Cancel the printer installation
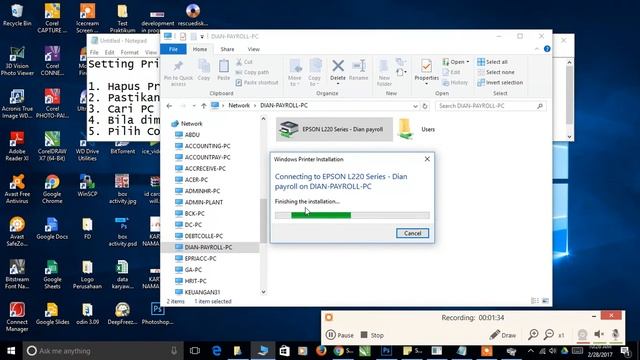 [412, 233]
